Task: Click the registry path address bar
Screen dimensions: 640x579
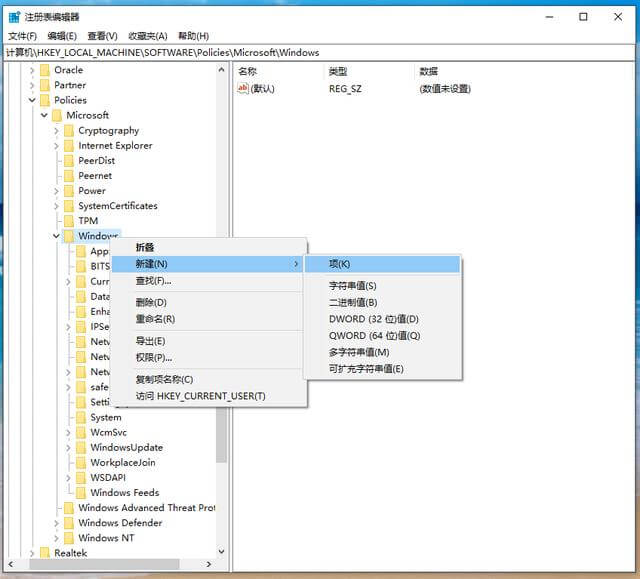Action: coord(320,52)
